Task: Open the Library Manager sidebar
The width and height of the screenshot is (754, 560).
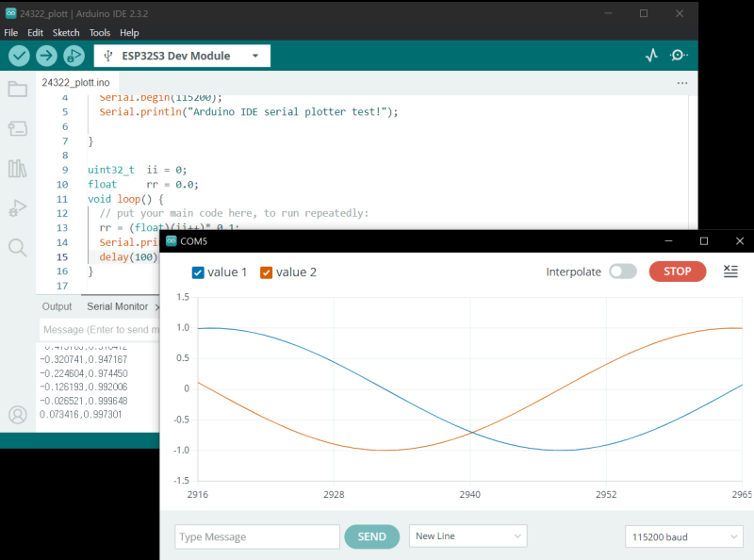Action: [x=16, y=166]
